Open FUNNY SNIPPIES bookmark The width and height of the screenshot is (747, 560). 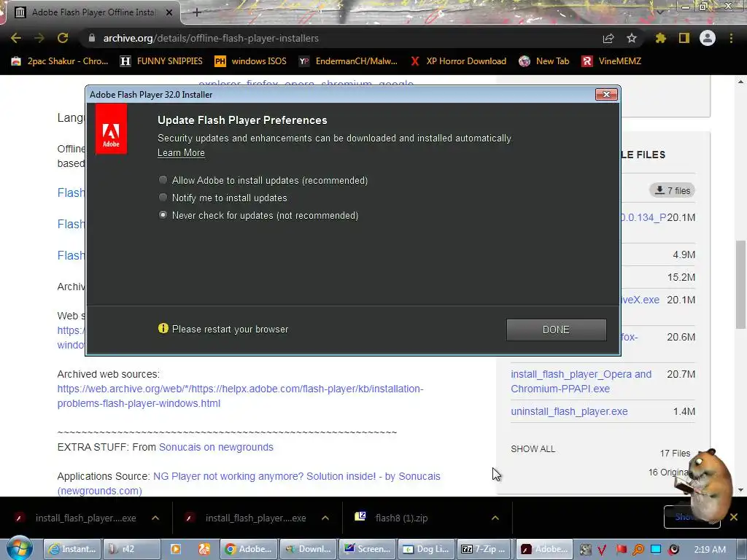pos(161,61)
